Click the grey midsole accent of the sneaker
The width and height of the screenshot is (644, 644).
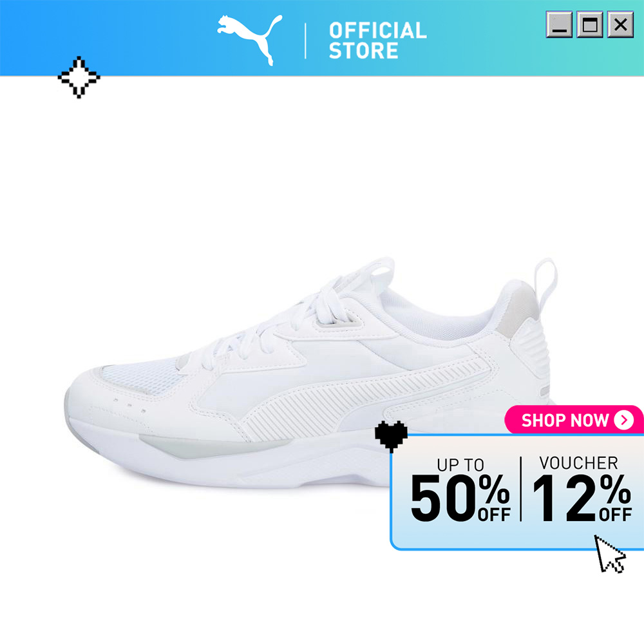pos(214,447)
